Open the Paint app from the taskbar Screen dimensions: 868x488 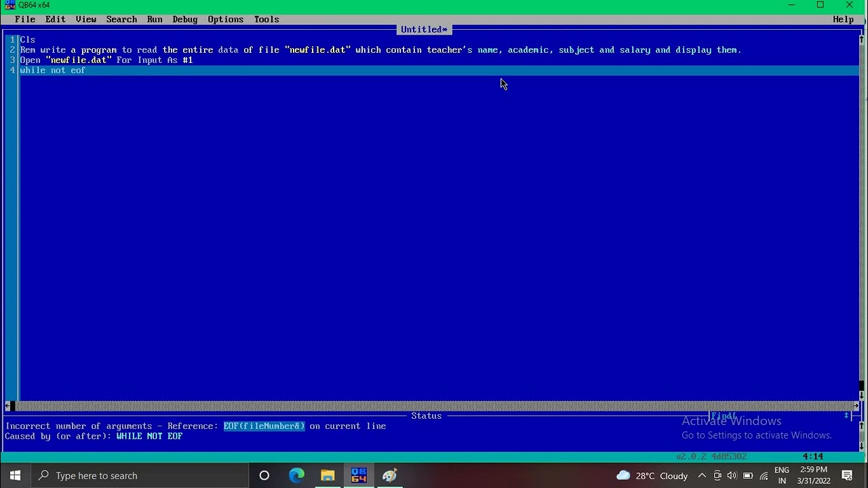(x=390, y=476)
